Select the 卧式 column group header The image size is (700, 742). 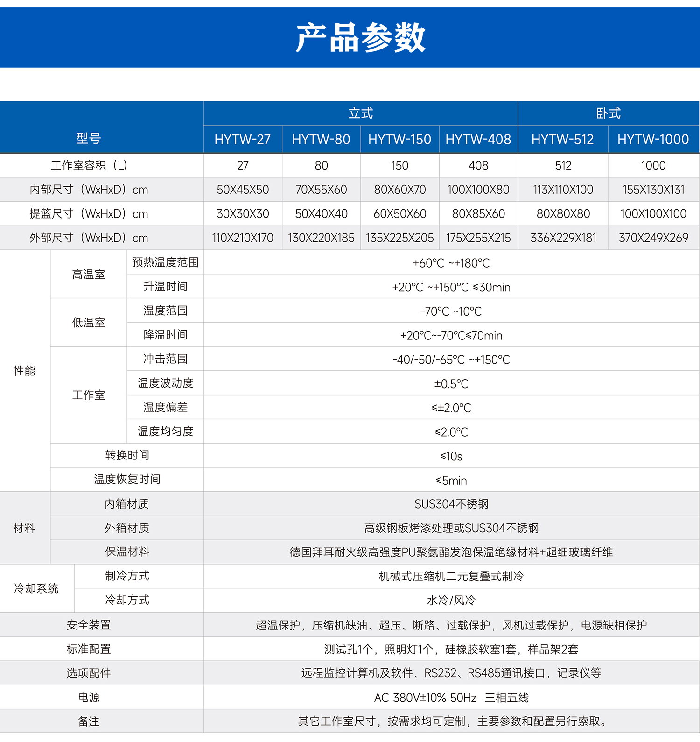pyautogui.click(x=609, y=113)
